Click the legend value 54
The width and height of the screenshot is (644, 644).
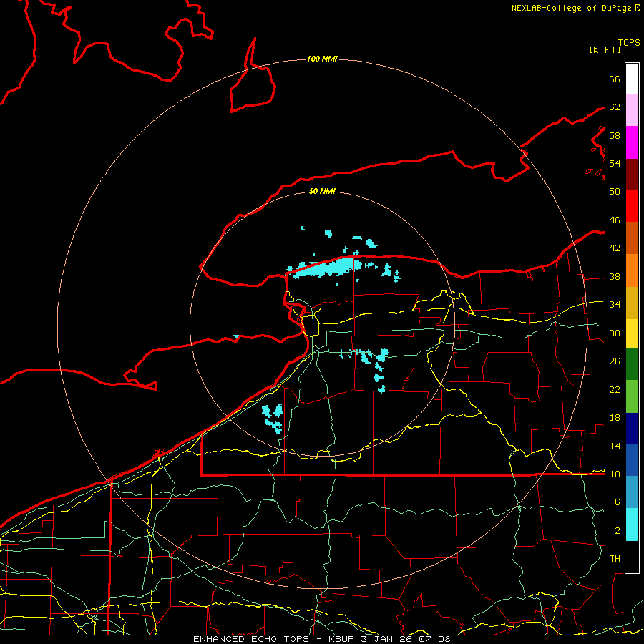coord(615,163)
